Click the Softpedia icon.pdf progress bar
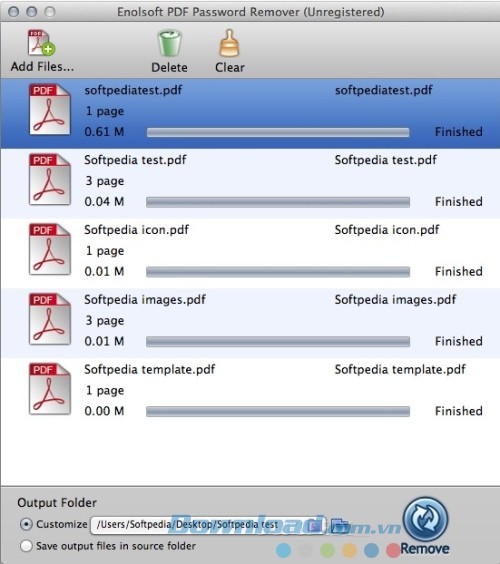This screenshot has height=564, width=500. (x=278, y=272)
